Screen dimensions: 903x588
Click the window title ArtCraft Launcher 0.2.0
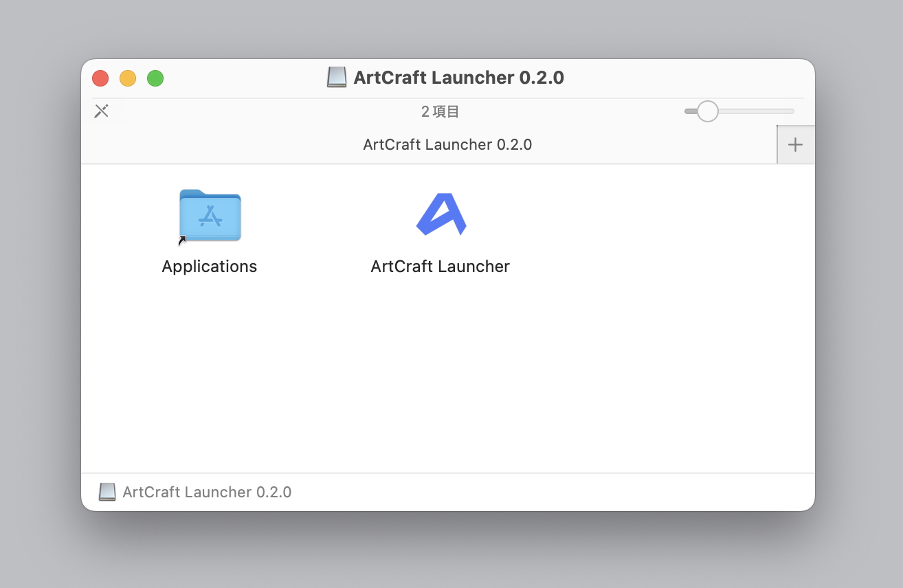point(459,78)
